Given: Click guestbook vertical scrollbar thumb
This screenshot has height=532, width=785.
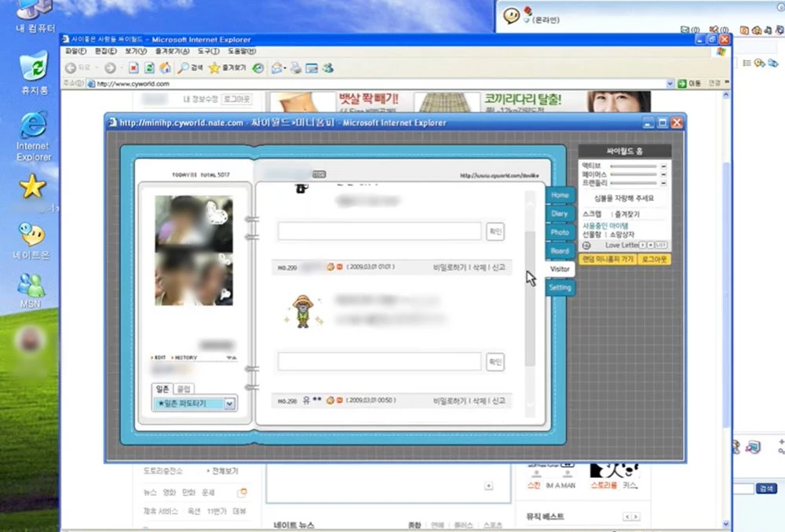Looking at the screenshot, I should [x=530, y=298].
